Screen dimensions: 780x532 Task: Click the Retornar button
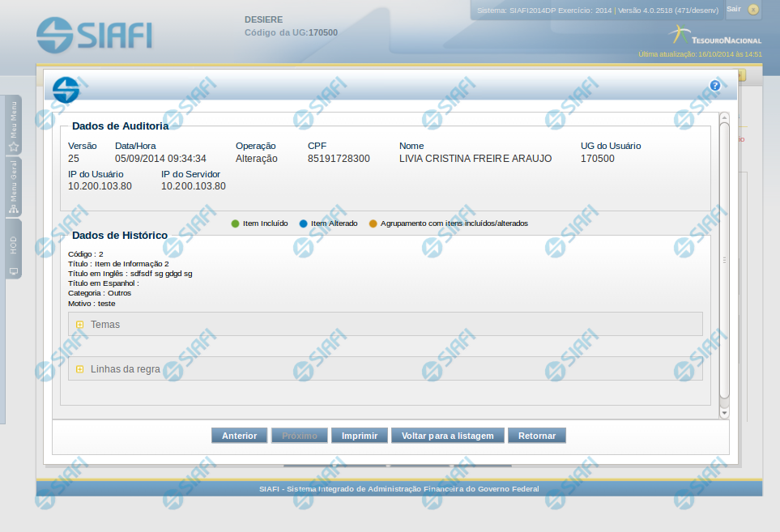537,436
